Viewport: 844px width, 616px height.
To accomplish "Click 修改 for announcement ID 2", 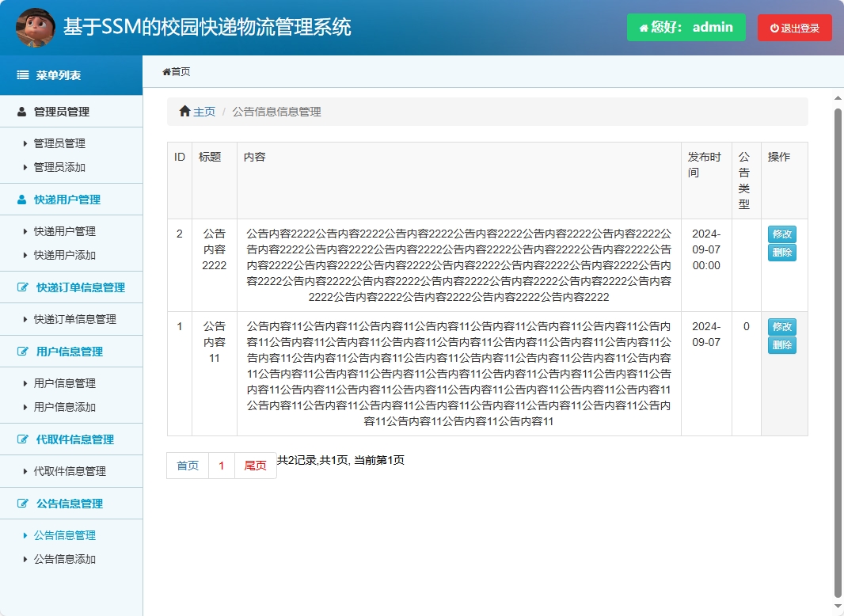I will click(781, 234).
